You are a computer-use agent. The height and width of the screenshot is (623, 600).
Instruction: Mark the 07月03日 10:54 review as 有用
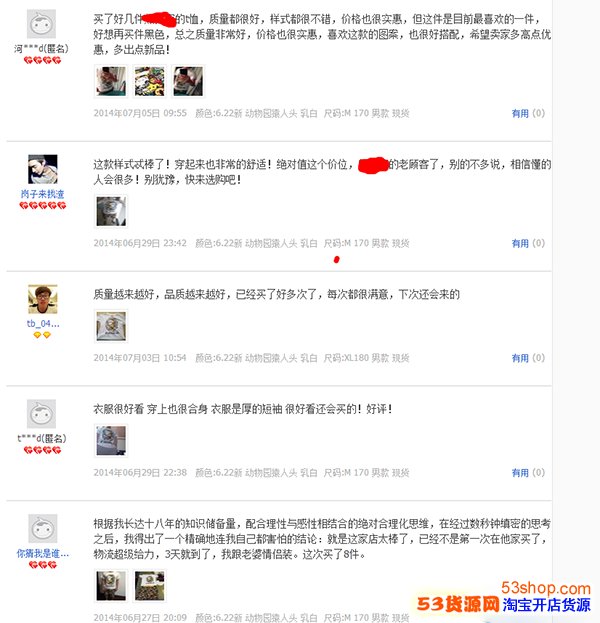(520, 358)
